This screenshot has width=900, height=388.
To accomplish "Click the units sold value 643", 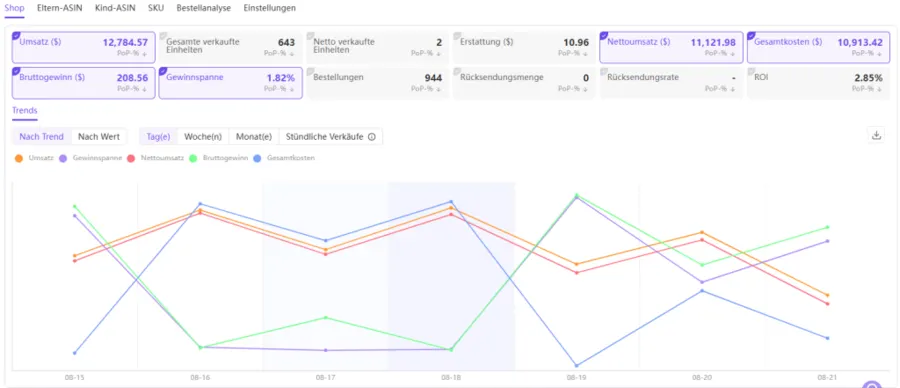I will 286,42.
